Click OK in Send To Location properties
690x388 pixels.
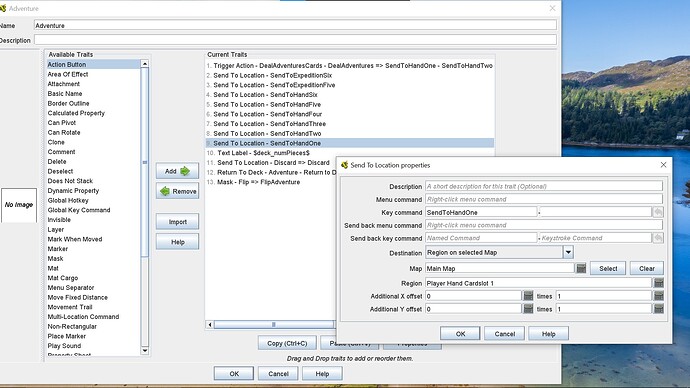pos(460,334)
